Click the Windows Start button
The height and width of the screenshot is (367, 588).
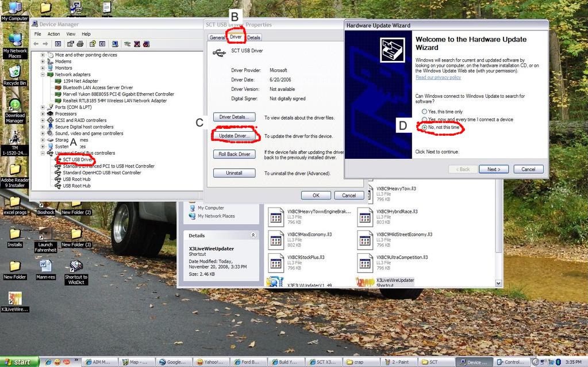(20, 362)
